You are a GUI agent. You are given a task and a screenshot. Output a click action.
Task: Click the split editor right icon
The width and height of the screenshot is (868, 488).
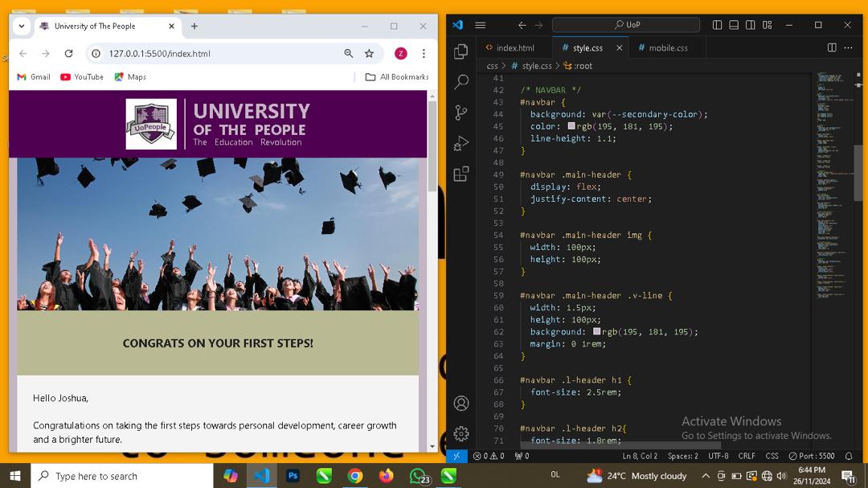tap(831, 47)
